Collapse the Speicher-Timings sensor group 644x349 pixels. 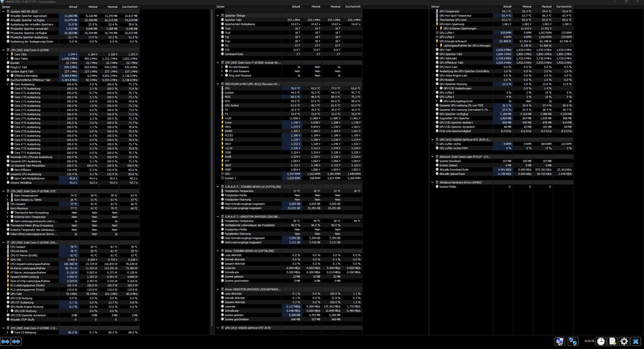point(218,16)
